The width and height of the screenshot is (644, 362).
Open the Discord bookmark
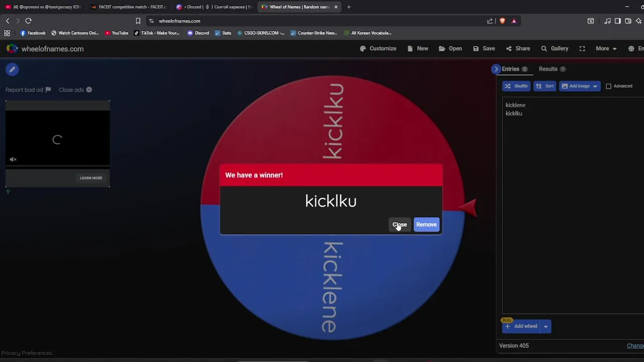pos(198,33)
